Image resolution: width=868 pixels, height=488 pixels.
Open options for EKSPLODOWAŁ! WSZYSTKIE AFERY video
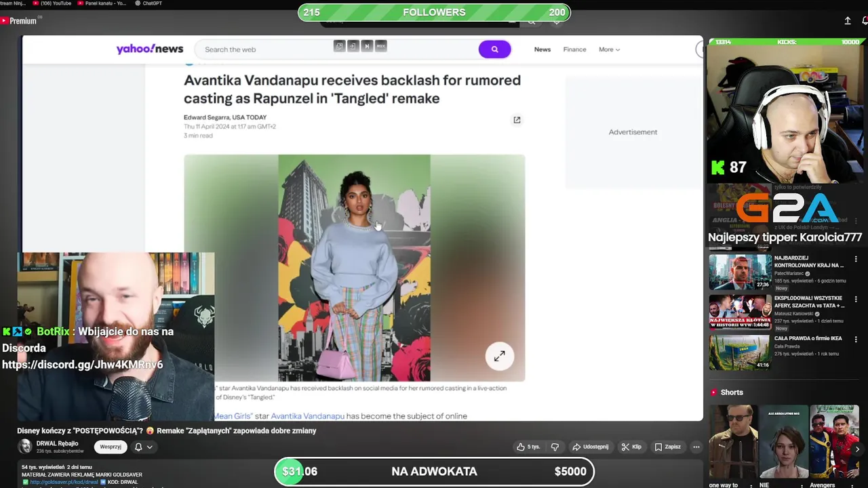coord(856,299)
